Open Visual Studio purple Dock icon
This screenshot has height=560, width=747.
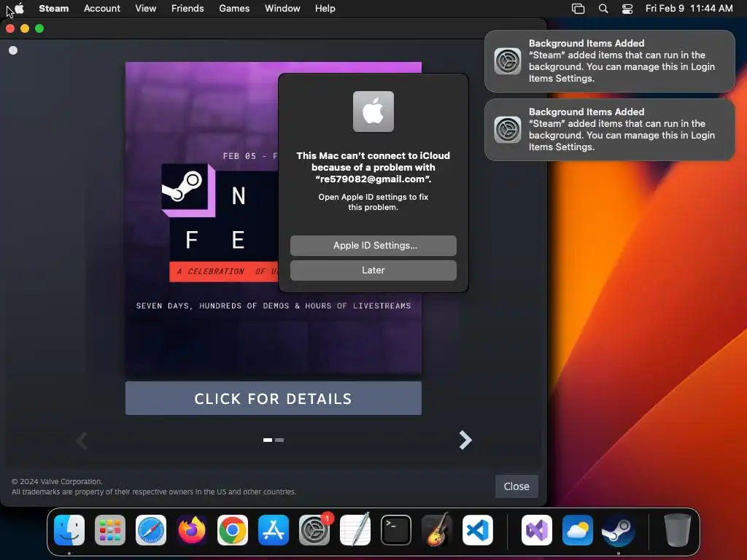[x=537, y=530]
